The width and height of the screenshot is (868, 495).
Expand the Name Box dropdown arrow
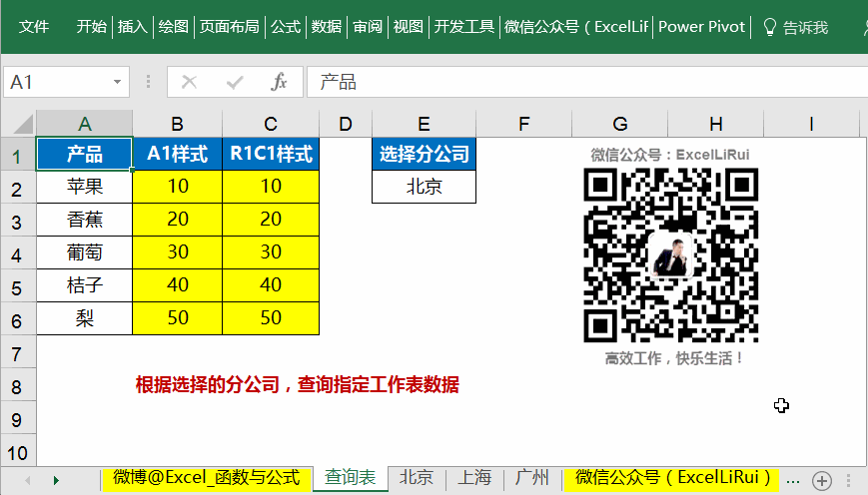coord(117,82)
